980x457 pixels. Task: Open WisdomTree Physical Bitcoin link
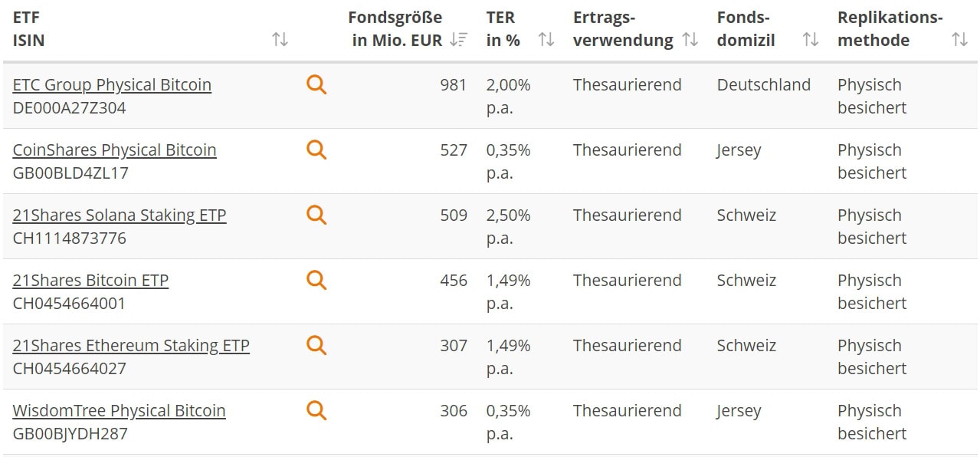click(119, 411)
